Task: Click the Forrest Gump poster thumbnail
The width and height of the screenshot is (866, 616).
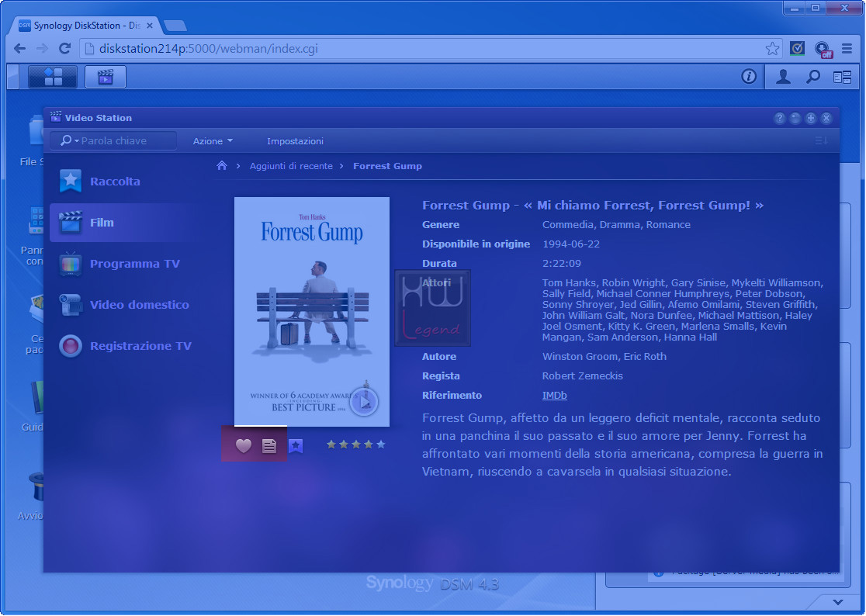Action: [x=311, y=312]
